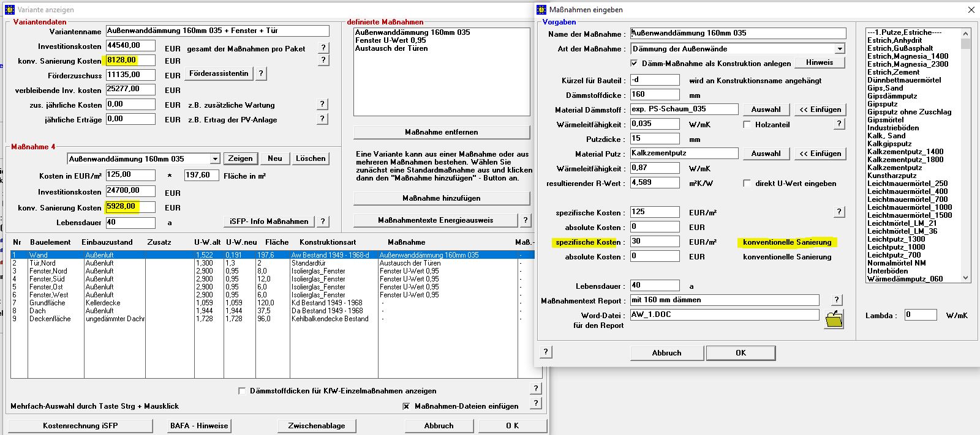Choose Estrich,Zement from material list

click(893, 72)
